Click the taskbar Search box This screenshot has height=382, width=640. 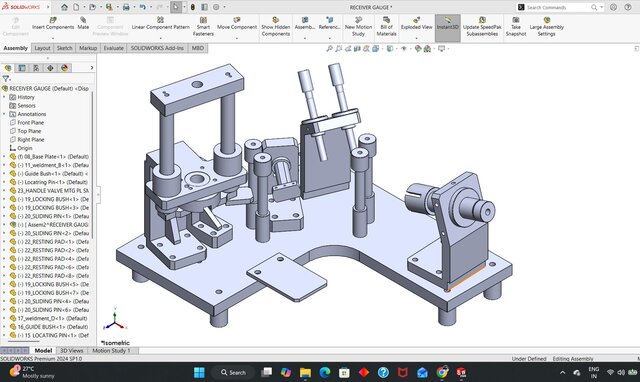click(x=233, y=372)
